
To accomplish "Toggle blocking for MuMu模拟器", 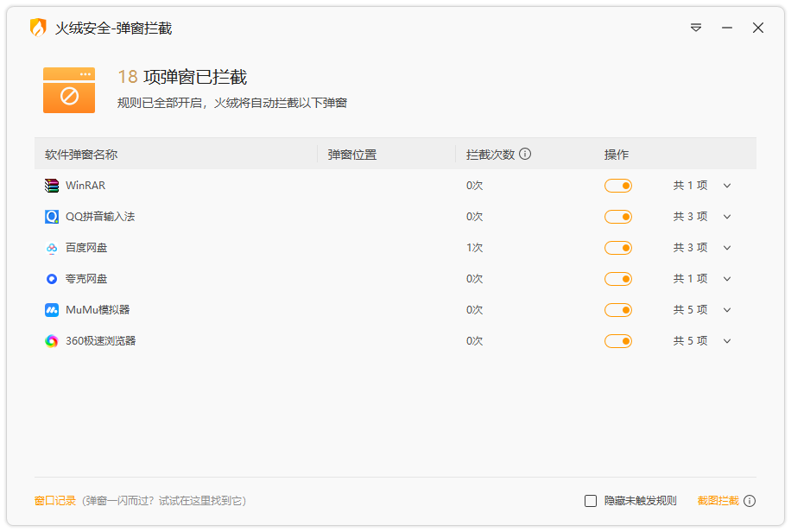I will click(x=618, y=309).
